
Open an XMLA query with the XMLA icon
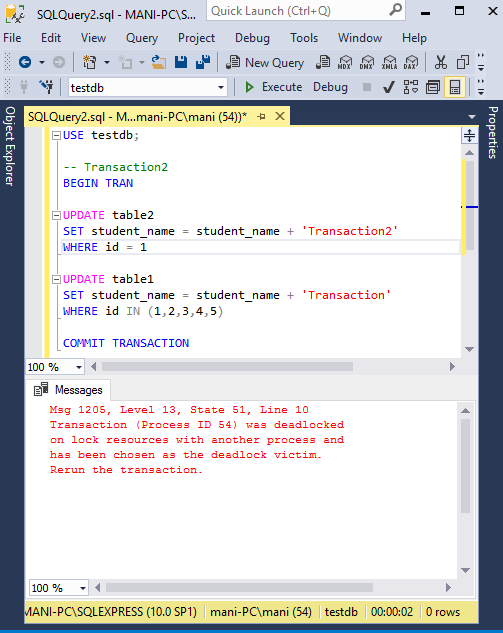pyautogui.click(x=389, y=62)
